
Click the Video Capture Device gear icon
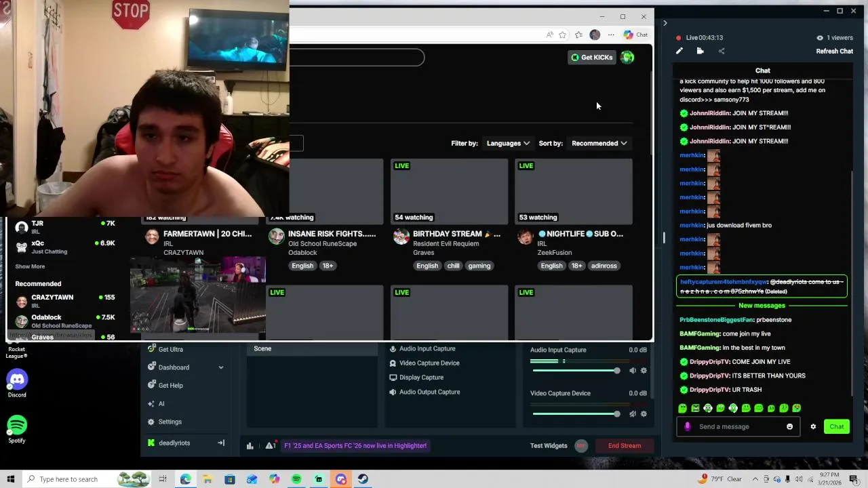click(644, 413)
